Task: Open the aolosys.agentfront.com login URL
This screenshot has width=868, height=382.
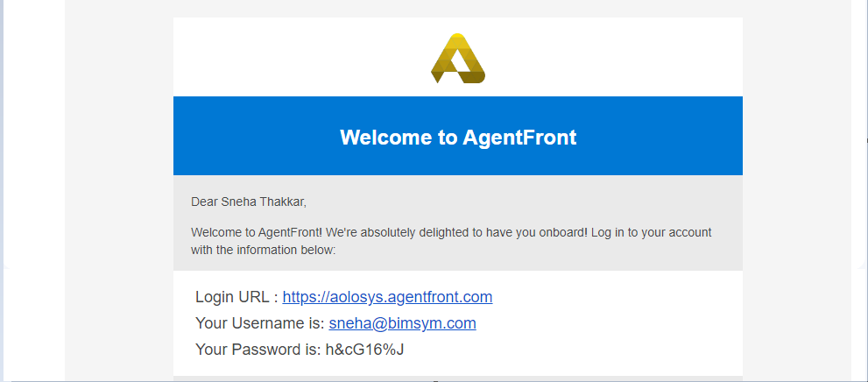Action: click(x=387, y=297)
